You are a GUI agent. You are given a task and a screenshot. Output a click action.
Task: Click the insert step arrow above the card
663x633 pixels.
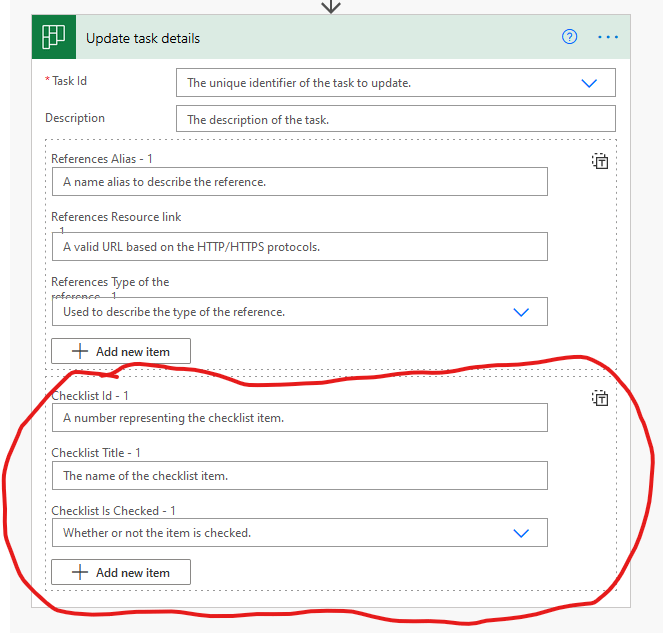[x=331, y=6]
